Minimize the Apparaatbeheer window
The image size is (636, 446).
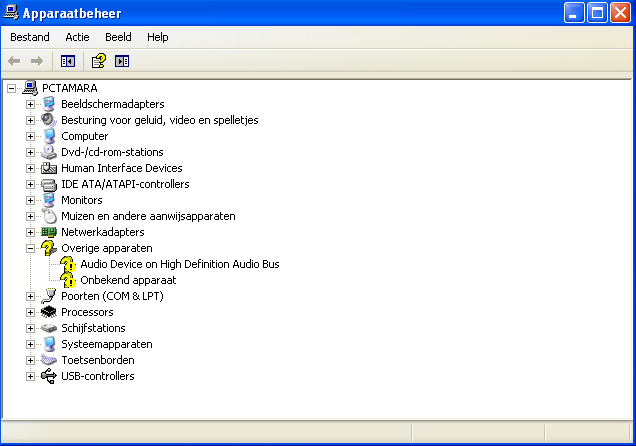pos(574,13)
